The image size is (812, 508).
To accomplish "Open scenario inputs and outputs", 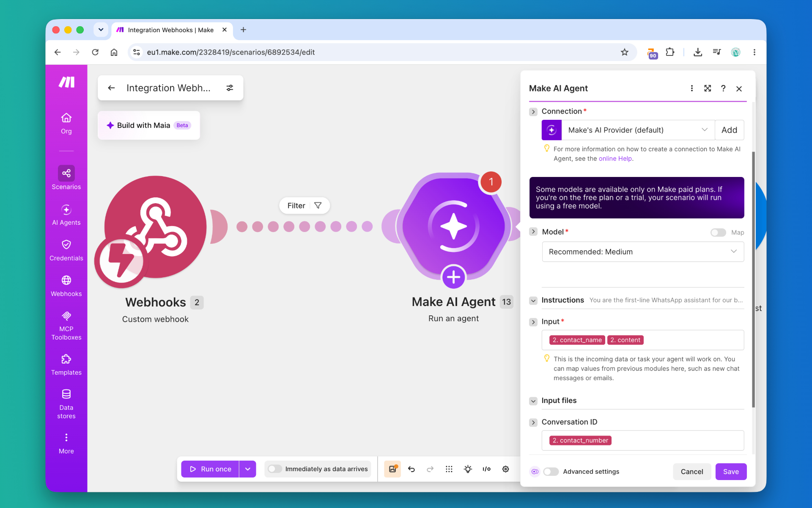I will tap(487, 469).
